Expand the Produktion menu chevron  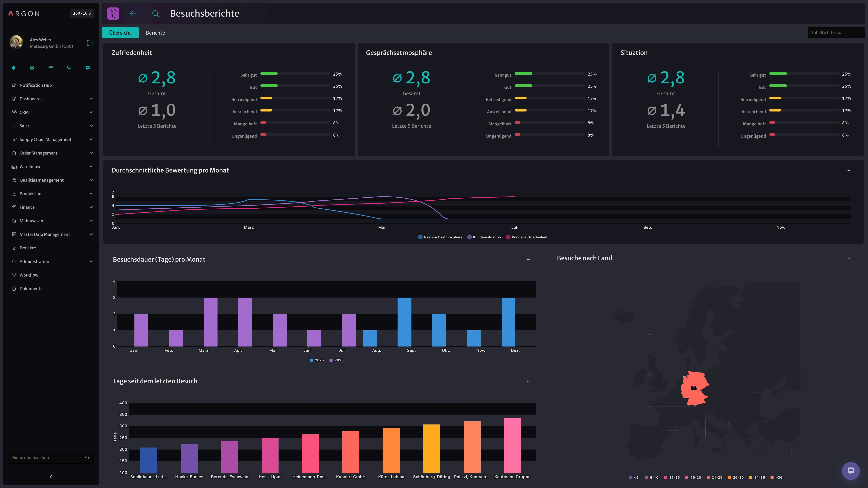click(x=91, y=194)
